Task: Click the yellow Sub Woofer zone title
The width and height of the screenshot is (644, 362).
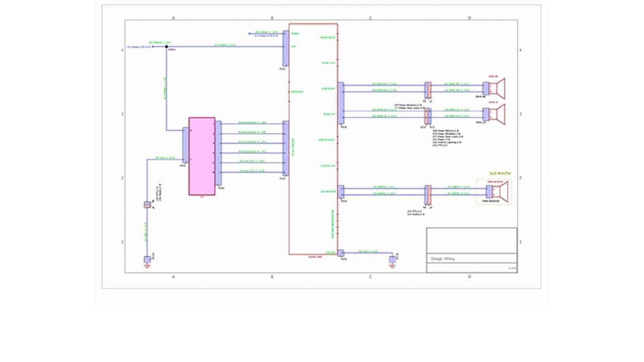Action: (501, 173)
